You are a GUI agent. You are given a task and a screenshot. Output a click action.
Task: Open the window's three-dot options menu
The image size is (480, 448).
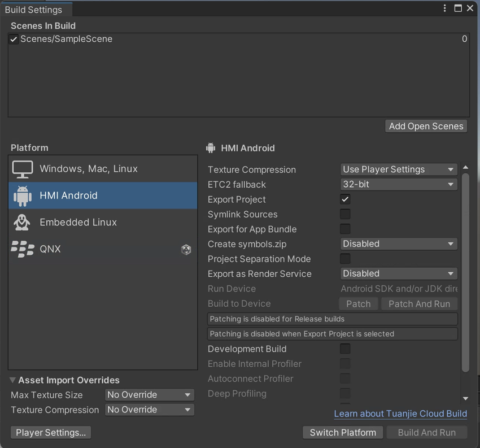click(x=445, y=8)
